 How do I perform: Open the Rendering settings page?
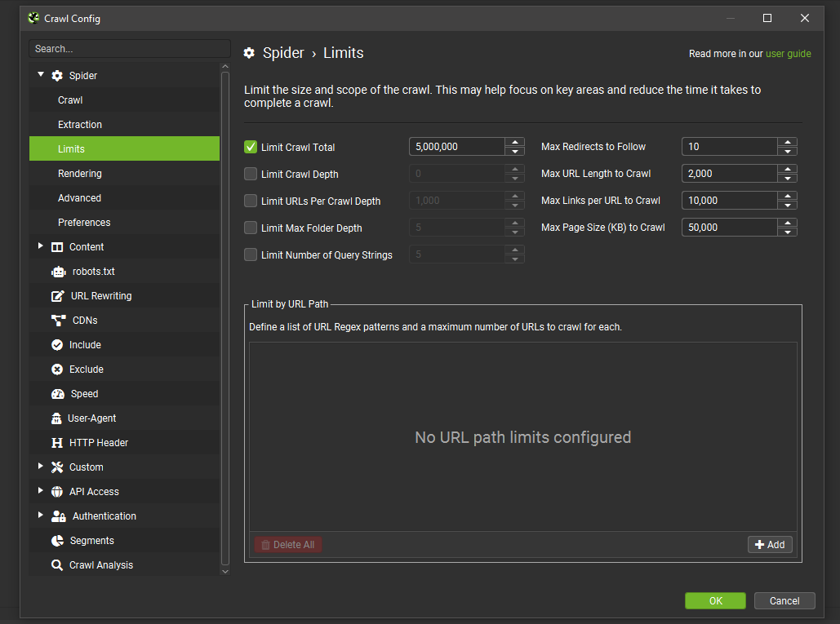(124, 174)
